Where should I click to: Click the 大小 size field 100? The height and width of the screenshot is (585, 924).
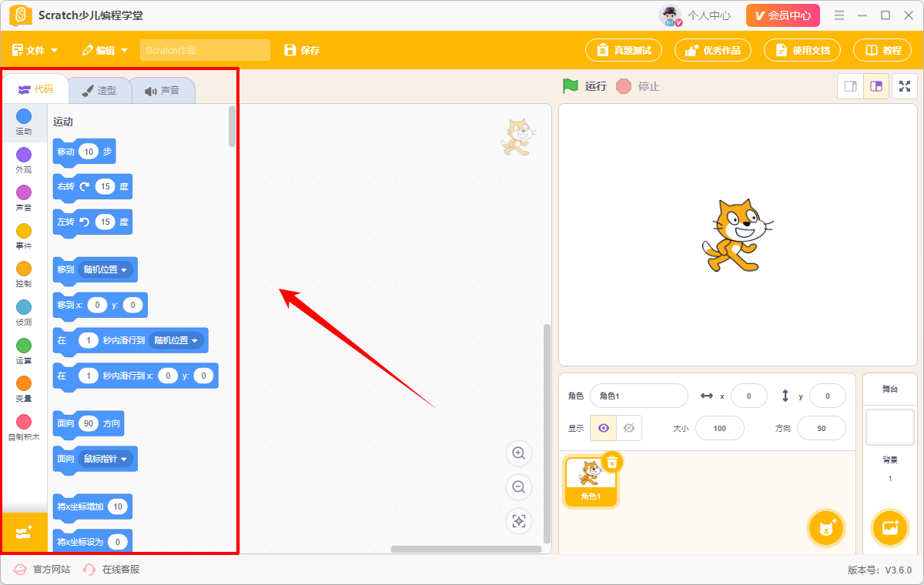(720, 428)
